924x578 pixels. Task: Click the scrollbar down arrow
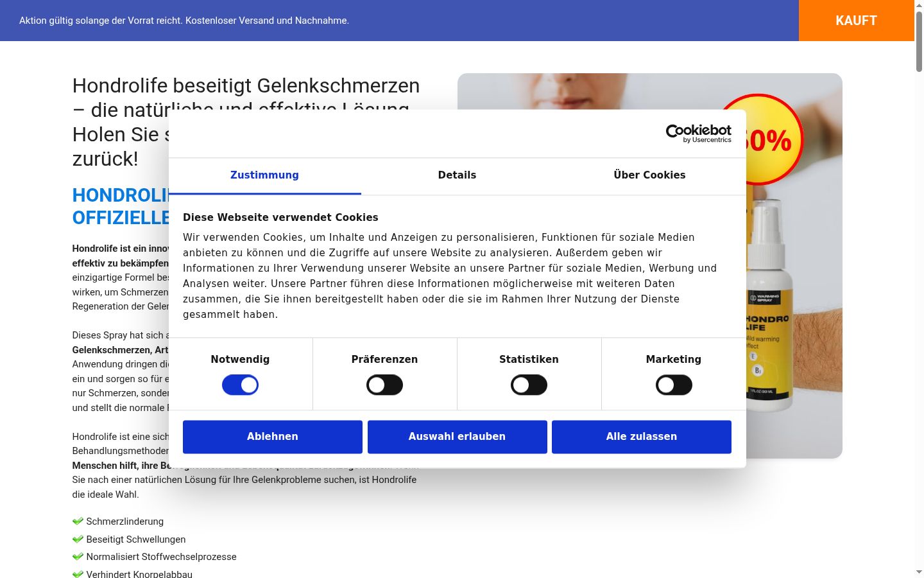point(919,572)
